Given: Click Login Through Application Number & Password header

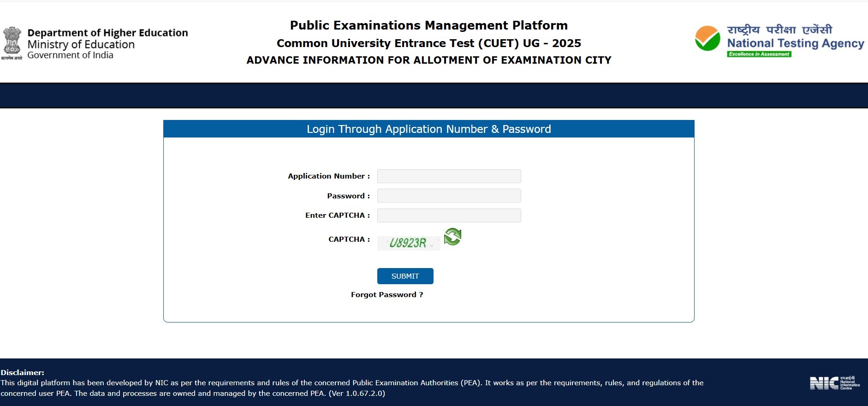Looking at the screenshot, I should pyautogui.click(x=429, y=129).
